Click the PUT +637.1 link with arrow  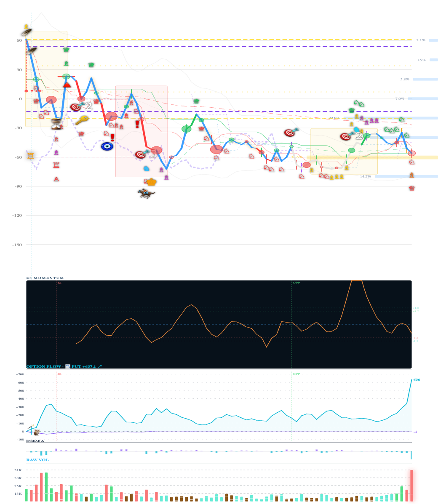click(x=88, y=366)
